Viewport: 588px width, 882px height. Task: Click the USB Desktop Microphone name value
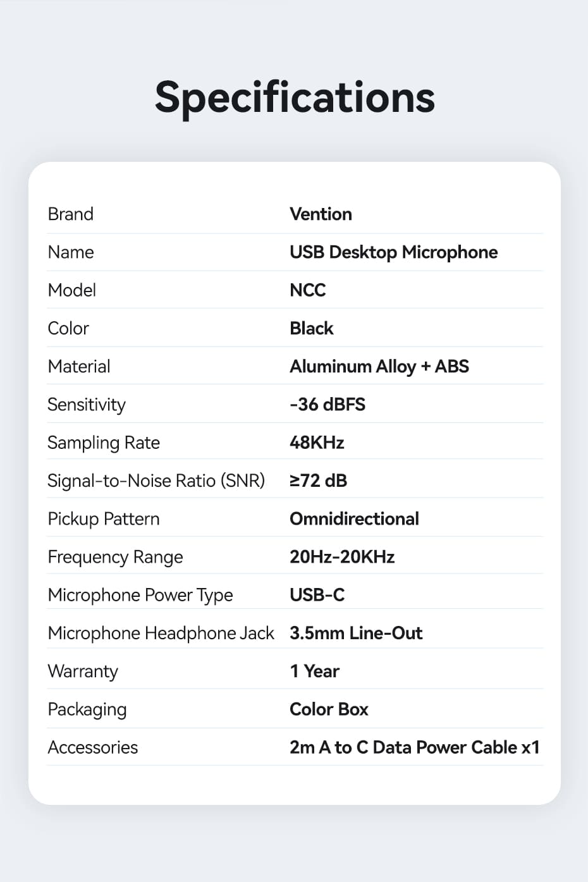(393, 252)
